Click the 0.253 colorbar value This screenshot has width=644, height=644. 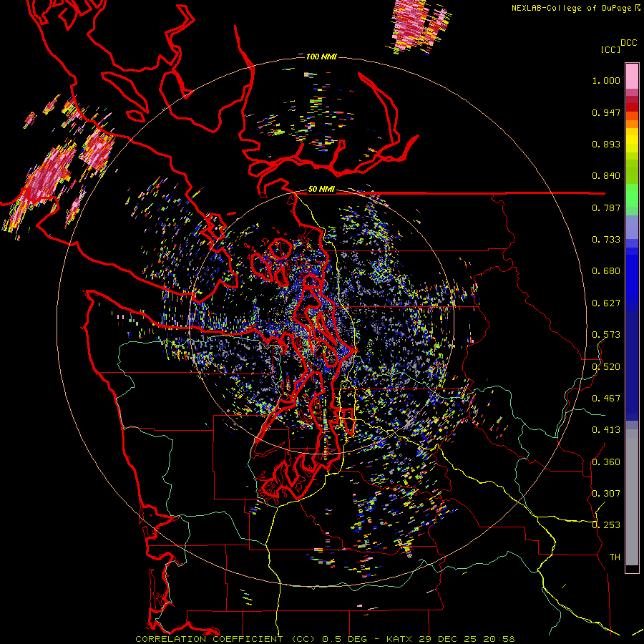[606, 525]
